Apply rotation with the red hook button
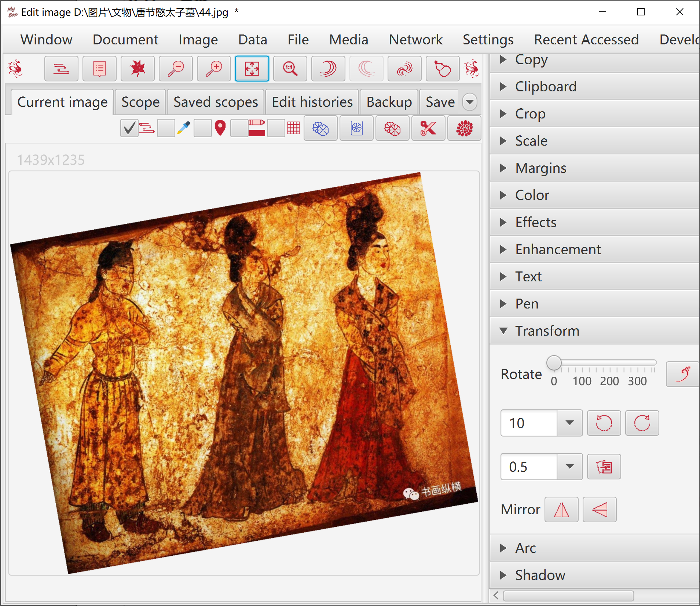Screen dimensions: 700x606 (x=682, y=374)
